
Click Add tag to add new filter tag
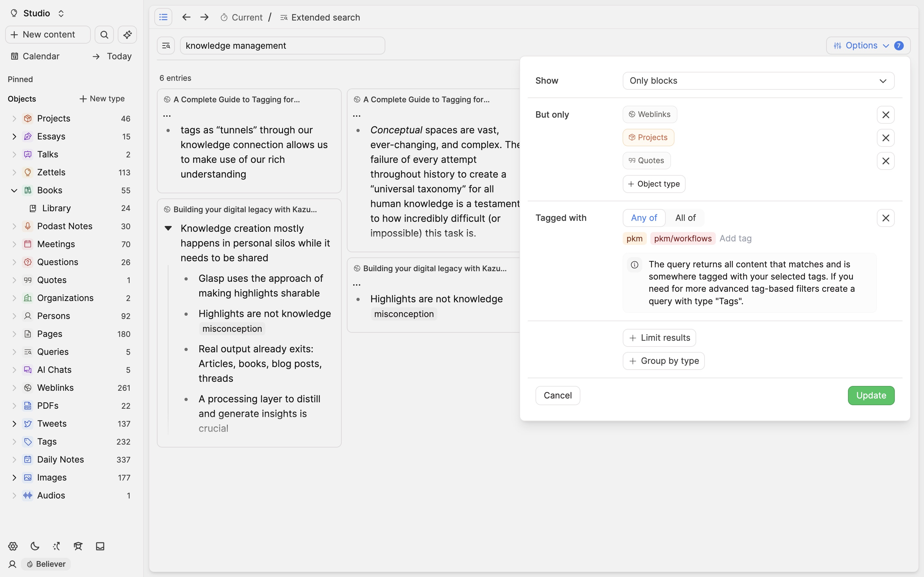pos(736,238)
